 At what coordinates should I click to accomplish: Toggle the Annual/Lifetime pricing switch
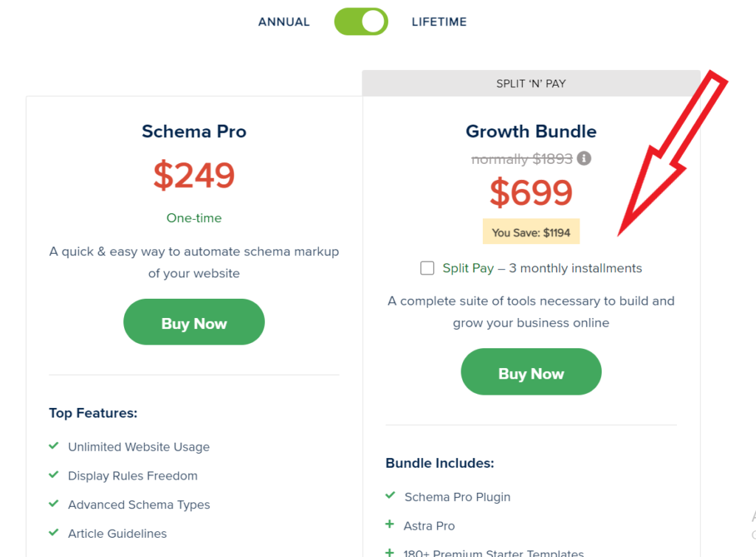coord(360,21)
